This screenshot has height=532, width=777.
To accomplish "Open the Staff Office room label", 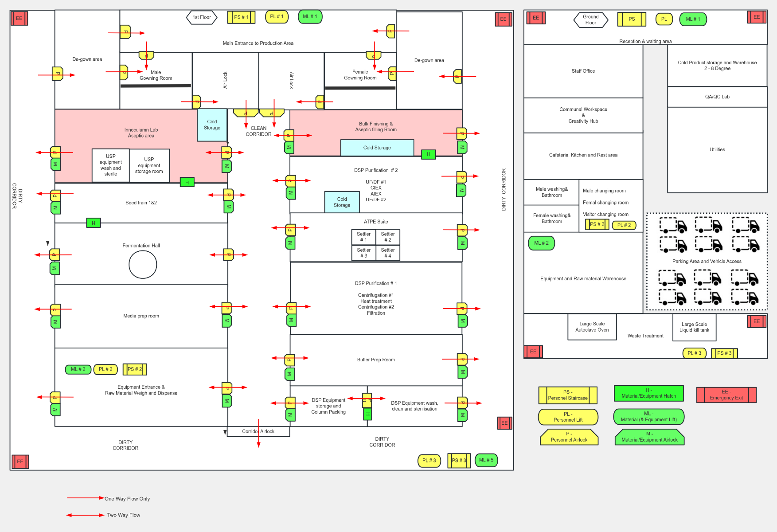I will 583,70.
